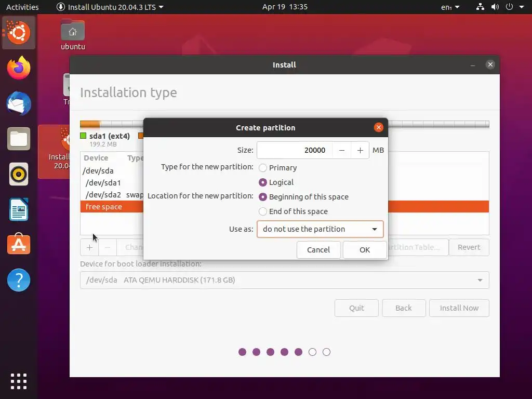Open Thunderbird mail from the dock
Image resolution: width=532 pixels, height=399 pixels.
click(x=19, y=103)
